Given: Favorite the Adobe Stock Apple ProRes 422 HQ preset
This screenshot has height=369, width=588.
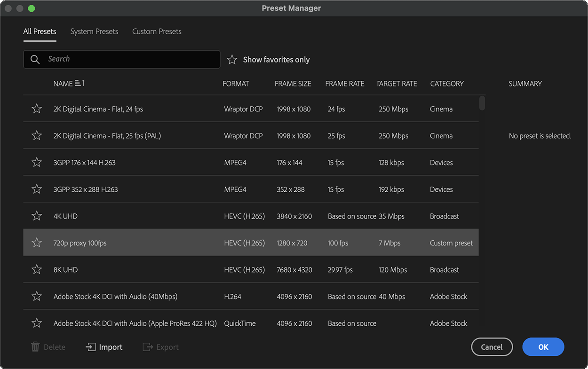Looking at the screenshot, I should pos(37,323).
